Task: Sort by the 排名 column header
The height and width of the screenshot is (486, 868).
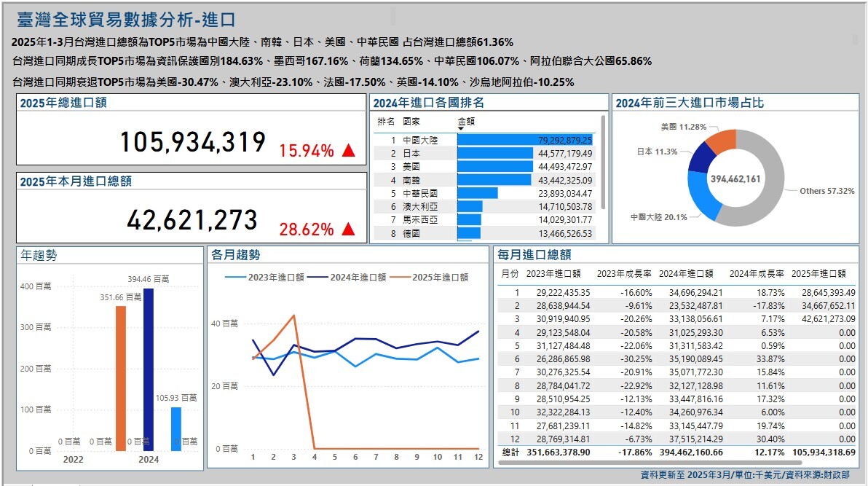Action: 386,121
